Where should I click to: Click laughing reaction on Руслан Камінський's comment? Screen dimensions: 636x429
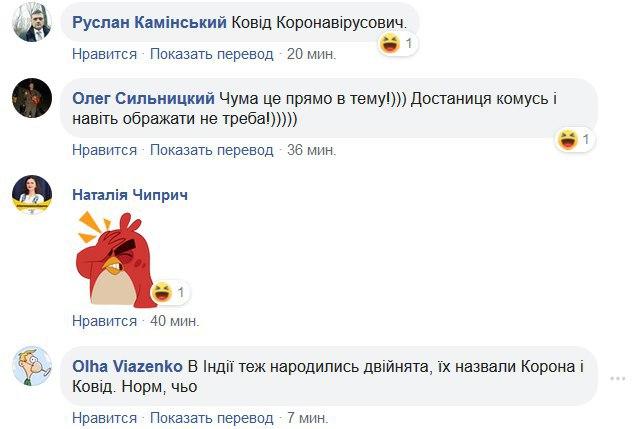coord(392,43)
